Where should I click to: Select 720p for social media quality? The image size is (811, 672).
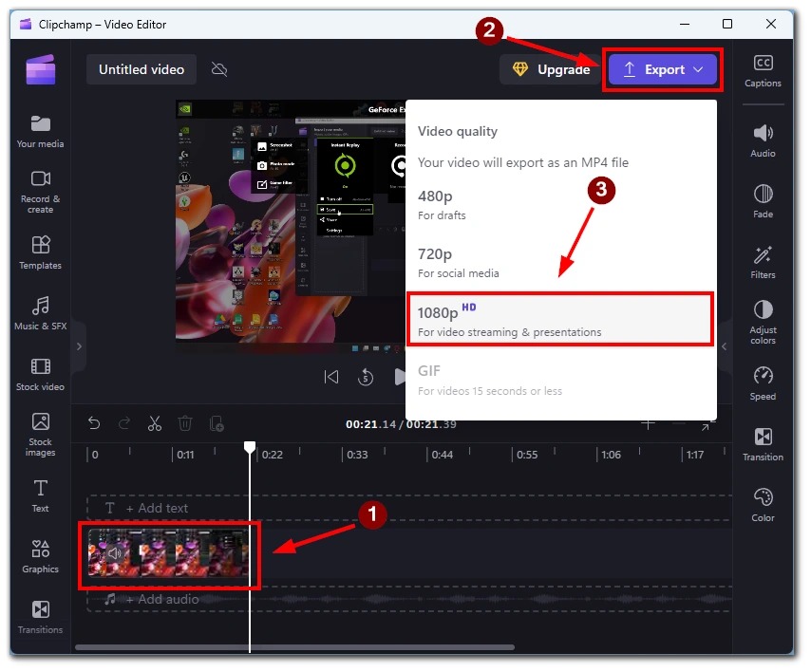point(561,263)
